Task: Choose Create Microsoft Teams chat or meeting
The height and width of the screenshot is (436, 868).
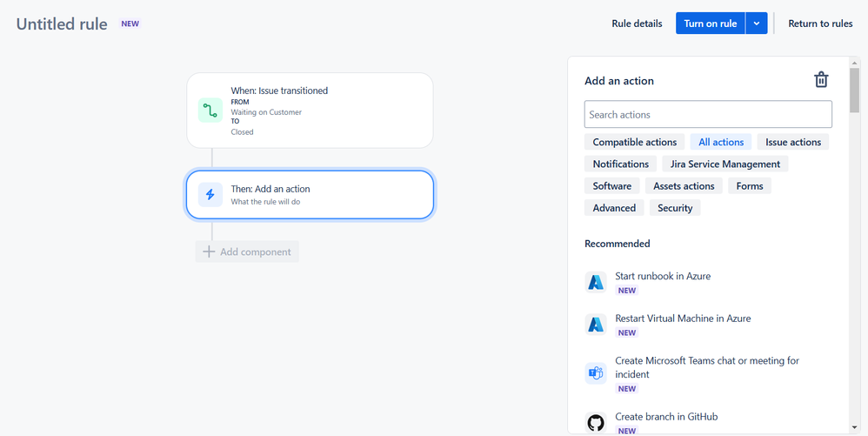Action: coord(707,367)
